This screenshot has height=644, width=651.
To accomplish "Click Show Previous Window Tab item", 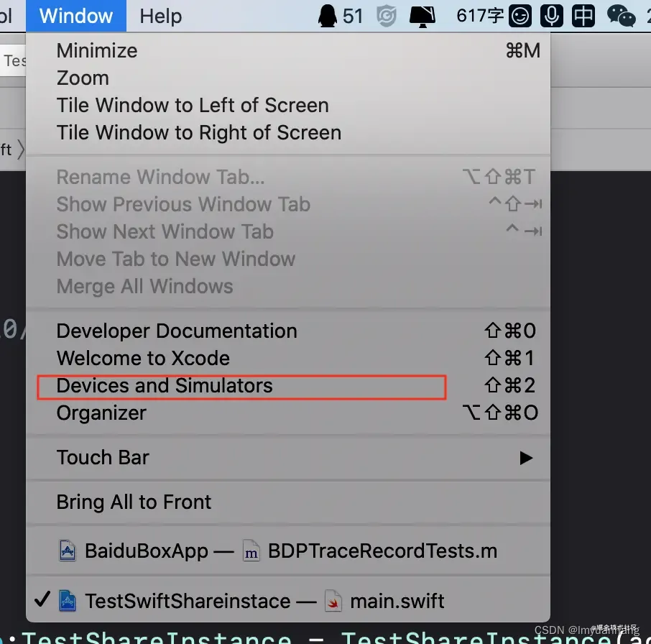I will 288,204.
